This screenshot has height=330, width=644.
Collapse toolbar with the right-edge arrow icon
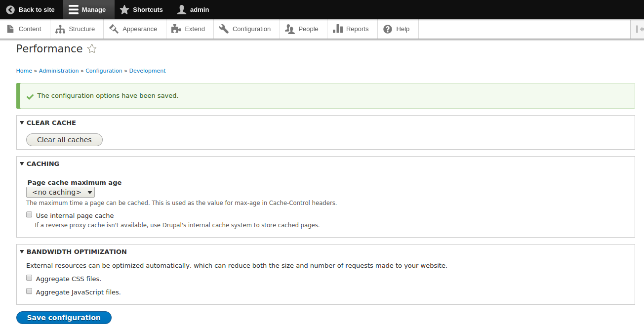click(640, 29)
